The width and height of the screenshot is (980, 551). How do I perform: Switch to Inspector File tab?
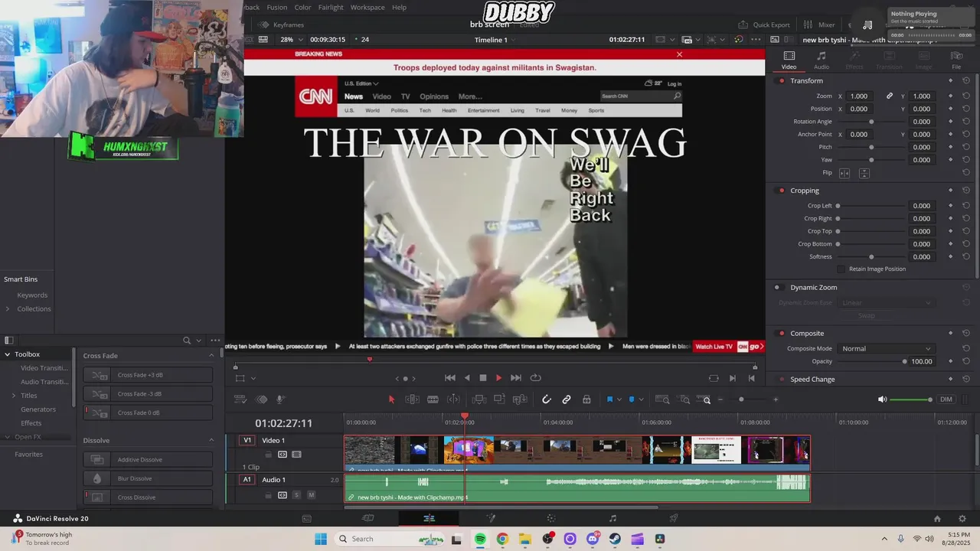[956, 60]
